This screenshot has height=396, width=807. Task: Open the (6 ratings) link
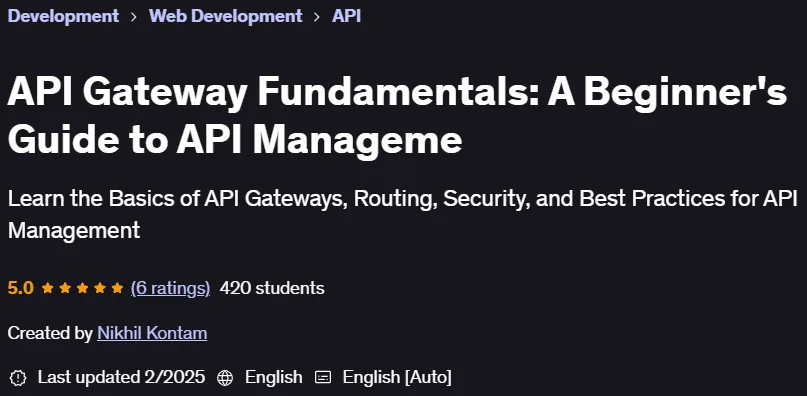pyautogui.click(x=170, y=288)
